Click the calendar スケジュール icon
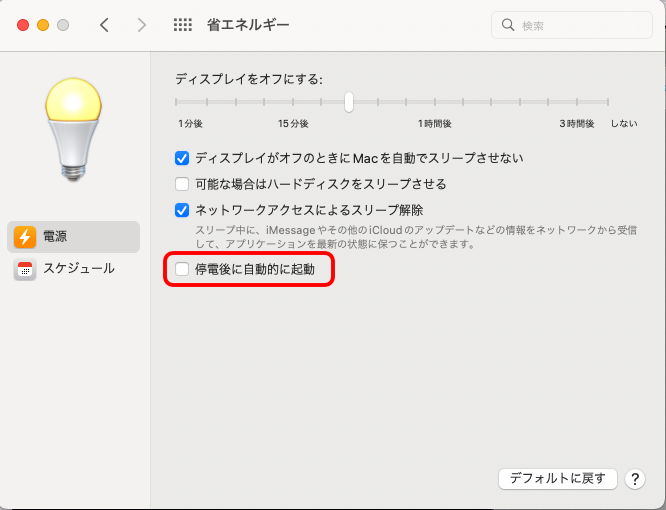Image resolution: width=666 pixels, height=510 pixels. click(x=25, y=269)
